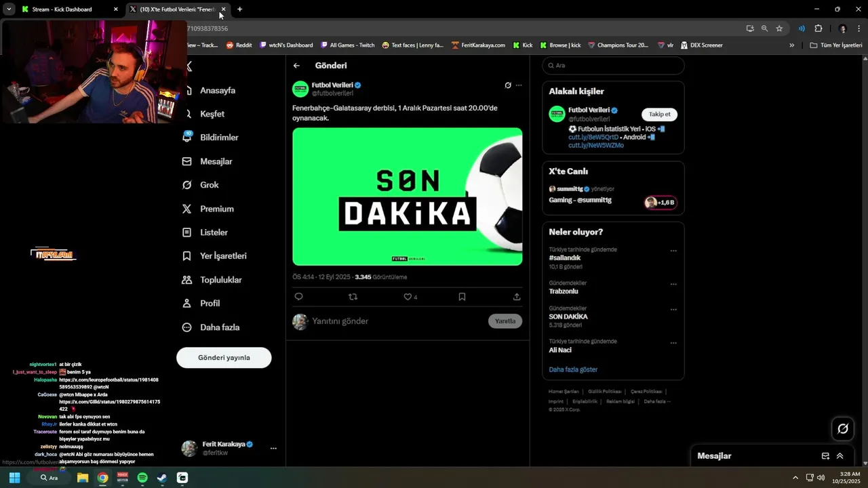Image resolution: width=868 pixels, height=488 pixels.
Task: Open Steam from the taskbar
Action: coord(162,478)
